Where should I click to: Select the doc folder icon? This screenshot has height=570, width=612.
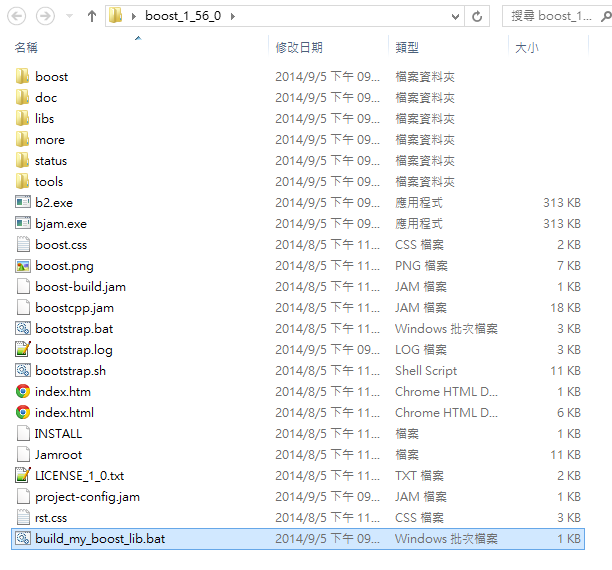point(22,97)
